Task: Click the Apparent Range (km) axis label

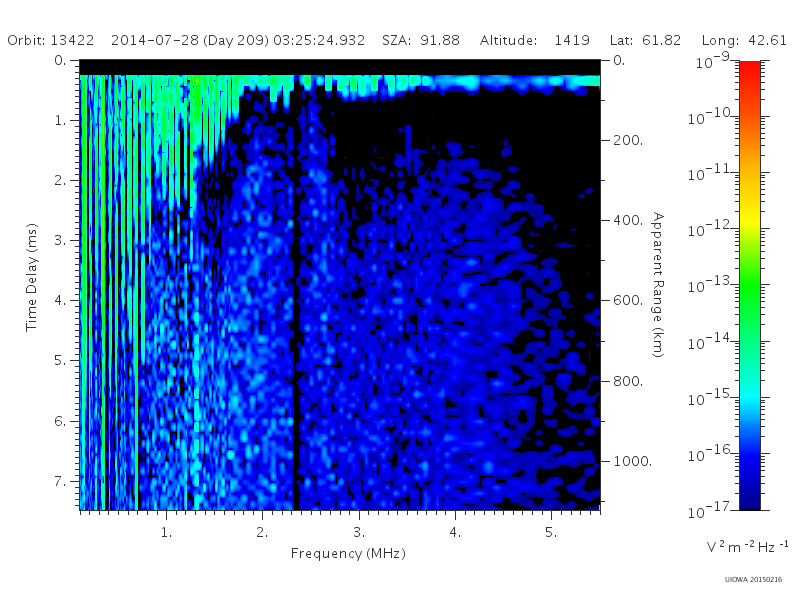Action: click(658, 285)
